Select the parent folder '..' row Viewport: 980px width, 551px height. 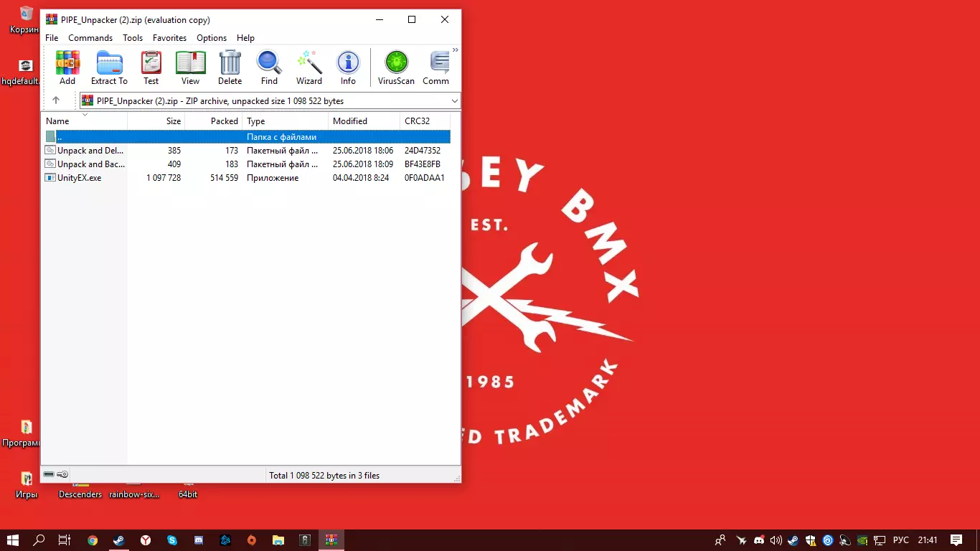click(x=246, y=136)
